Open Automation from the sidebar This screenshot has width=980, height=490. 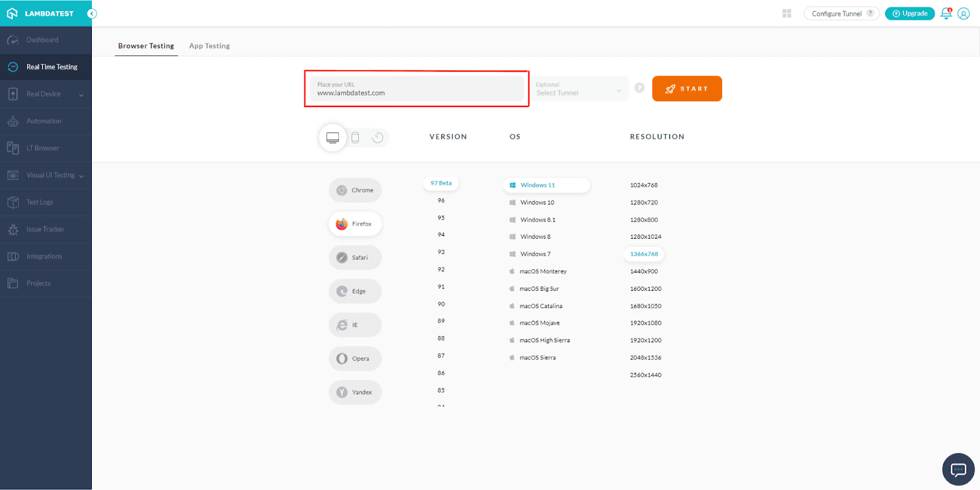(x=46, y=121)
